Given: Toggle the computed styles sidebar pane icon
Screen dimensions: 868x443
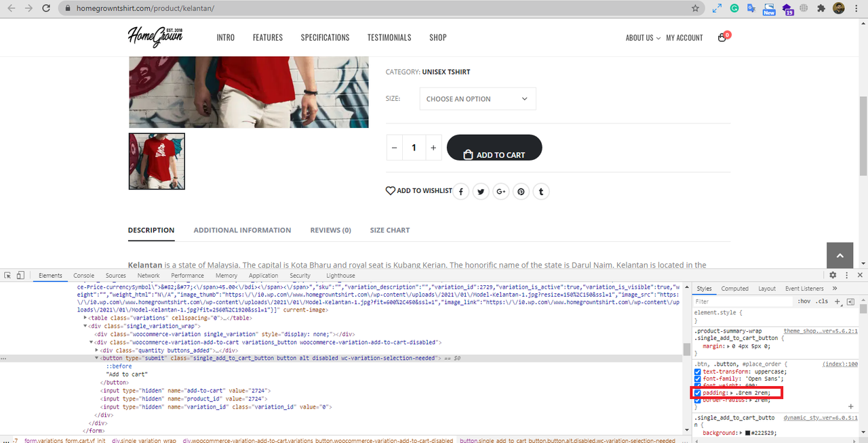Looking at the screenshot, I should pos(850,301).
